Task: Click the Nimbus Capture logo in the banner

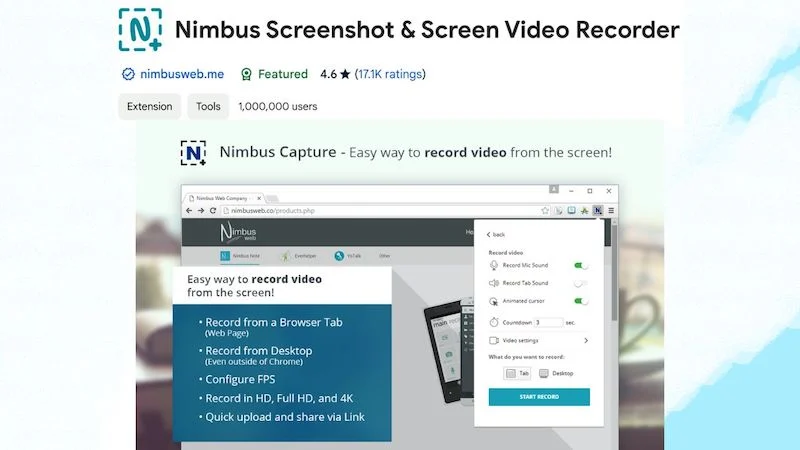Action: click(x=193, y=153)
